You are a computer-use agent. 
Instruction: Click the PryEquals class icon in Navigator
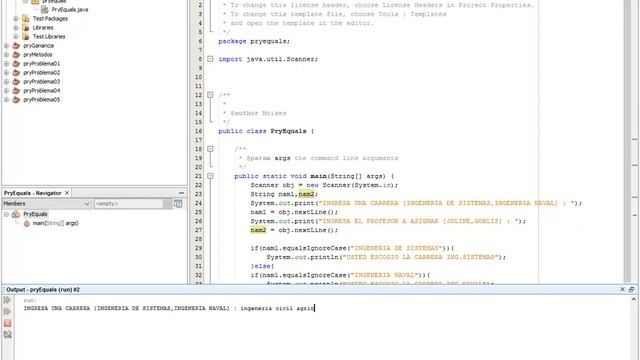tap(16, 214)
